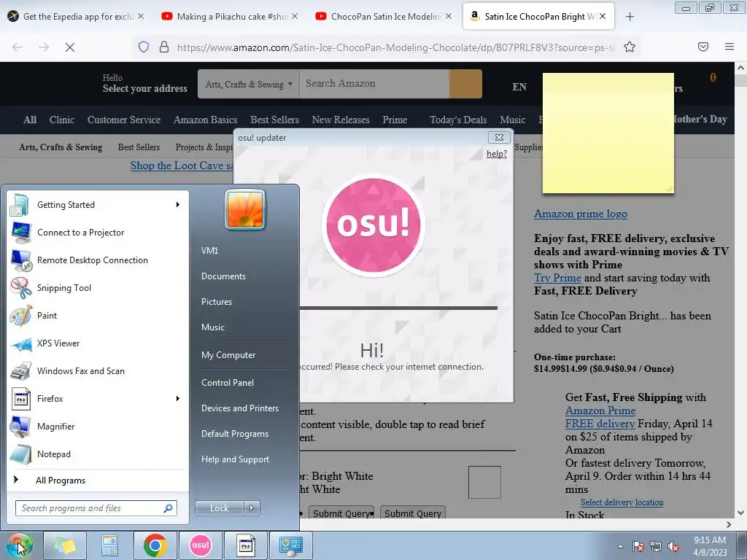Click Amazon orange search button

pyautogui.click(x=465, y=84)
